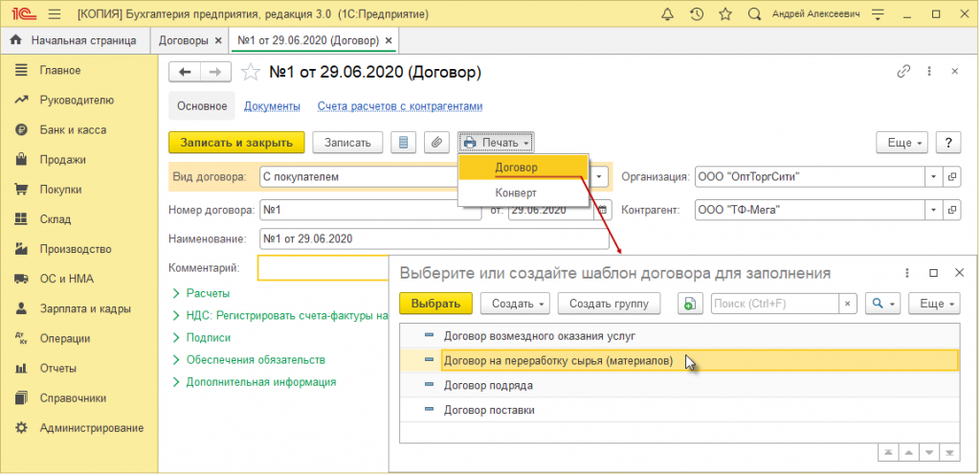The width and height of the screenshot is (980, 476).
Task: Open form's three-dot options menu
Action: [x=929, y=72]
